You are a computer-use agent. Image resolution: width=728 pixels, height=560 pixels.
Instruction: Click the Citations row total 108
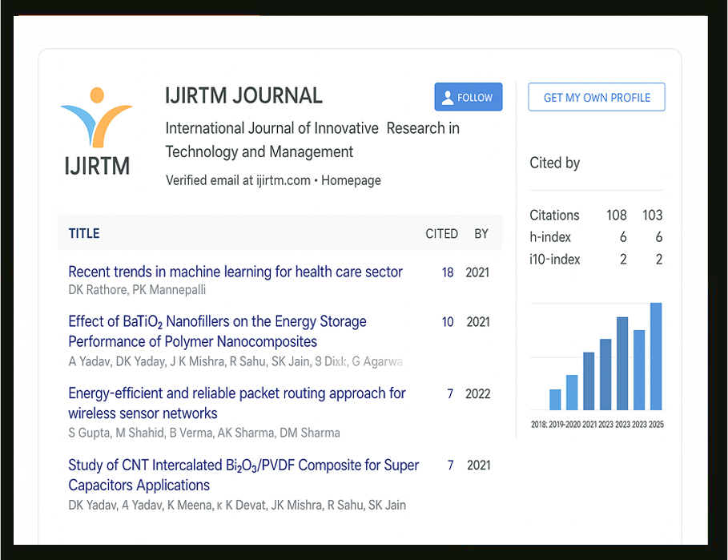[617, 215]
